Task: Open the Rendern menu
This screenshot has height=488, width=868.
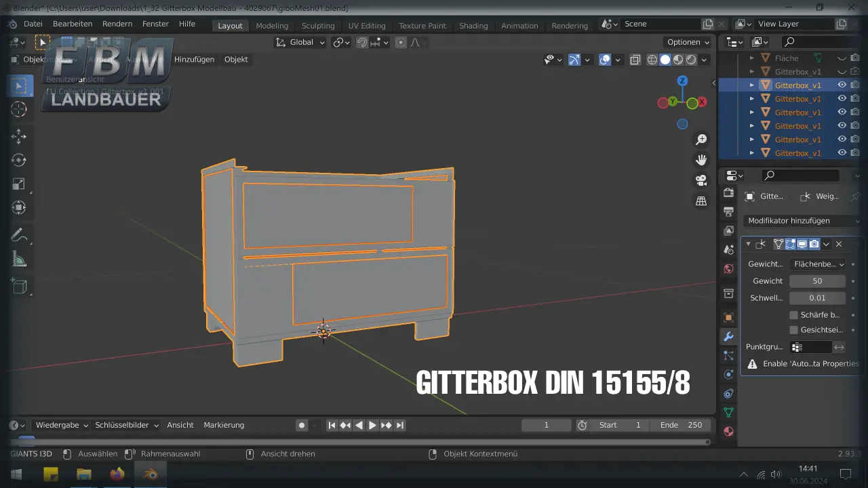Action: [117, 24]
